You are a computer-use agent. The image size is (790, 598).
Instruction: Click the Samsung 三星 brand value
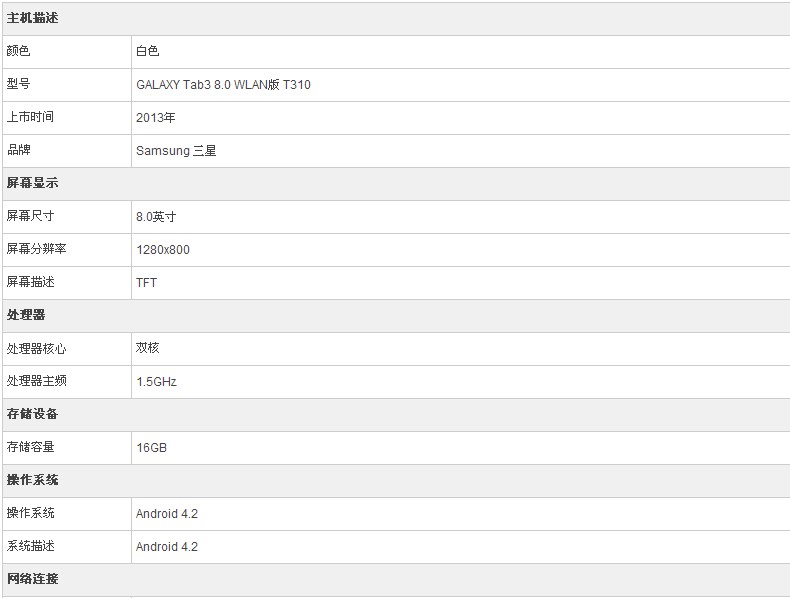click(x=176, y=151)
